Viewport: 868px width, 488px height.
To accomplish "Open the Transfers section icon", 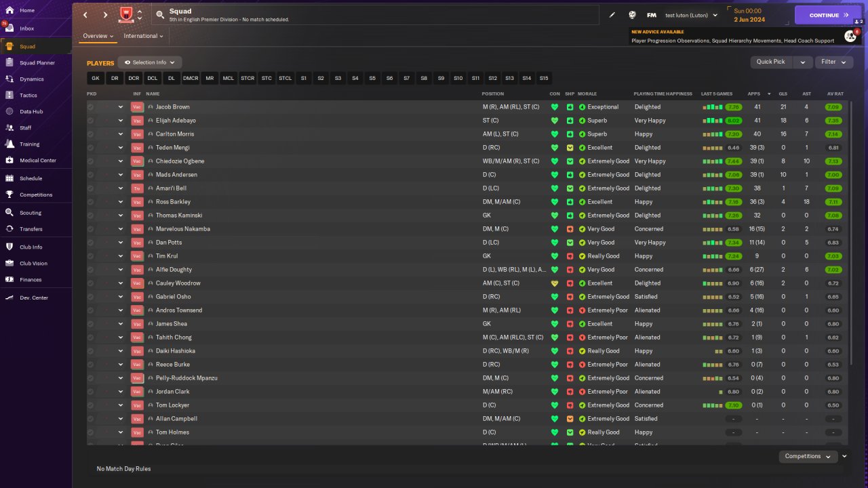I will pos(9,229).
